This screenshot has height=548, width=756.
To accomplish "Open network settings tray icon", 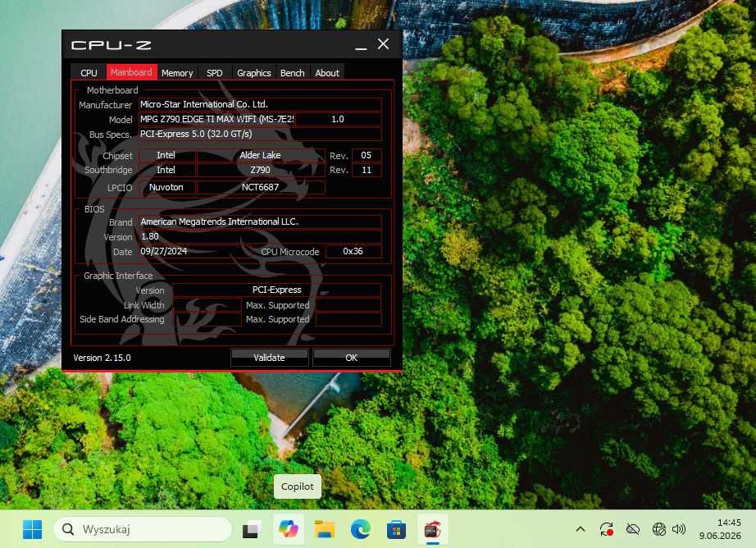I will point(658,529).
